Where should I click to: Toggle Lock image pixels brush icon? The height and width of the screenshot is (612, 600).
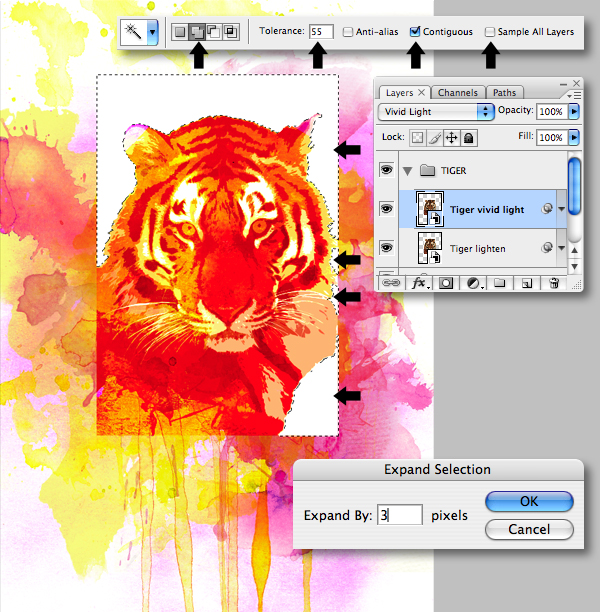point(434,138)
